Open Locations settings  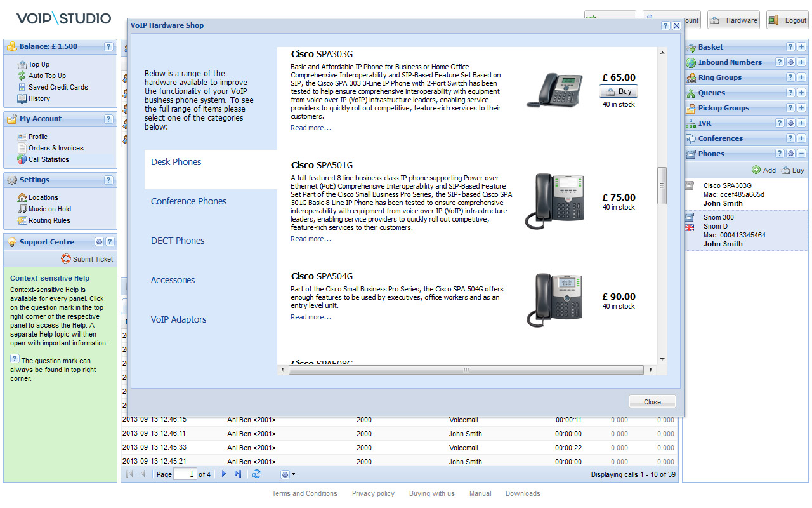click(43, 197)
